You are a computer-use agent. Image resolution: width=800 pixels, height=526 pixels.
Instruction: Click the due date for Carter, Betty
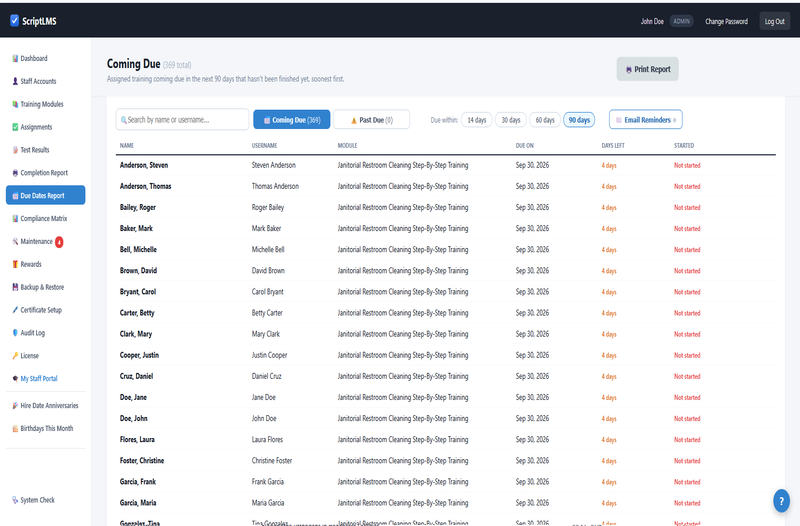pyautogui.click(x=532, y=313)
